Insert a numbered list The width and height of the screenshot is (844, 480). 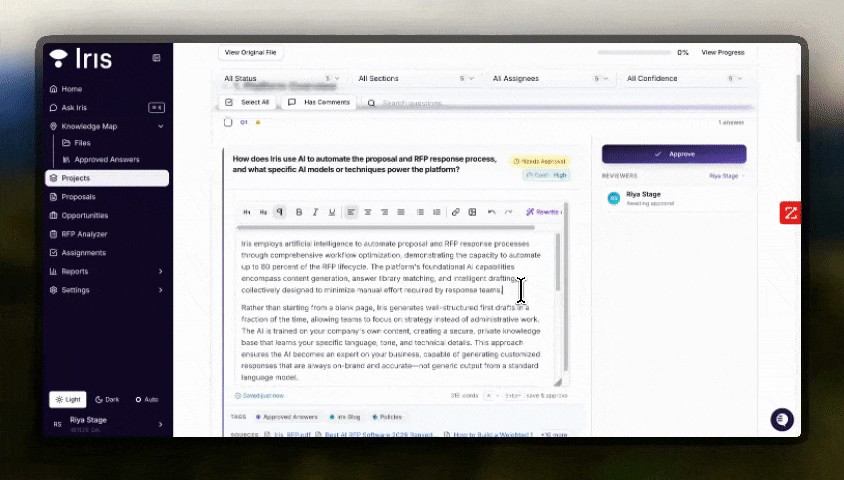[x=437, y=212]
